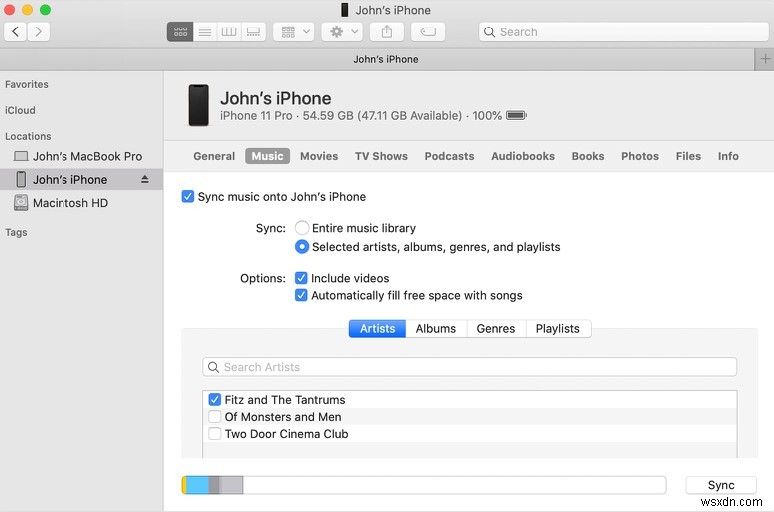Click the green full-screen window button
774x512 pixels.
tap(45, 10)
